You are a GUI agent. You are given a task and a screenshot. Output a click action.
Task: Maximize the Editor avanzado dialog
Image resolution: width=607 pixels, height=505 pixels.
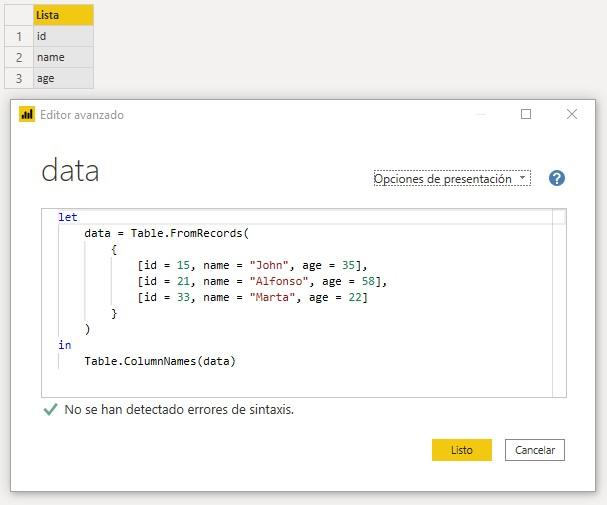pyautogui.click(x=526, y=115)
